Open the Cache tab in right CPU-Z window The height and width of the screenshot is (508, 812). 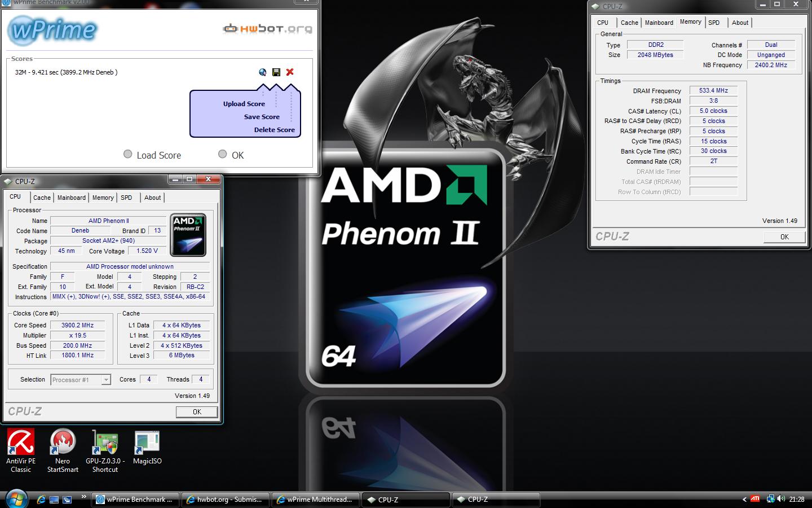point(629,23)
